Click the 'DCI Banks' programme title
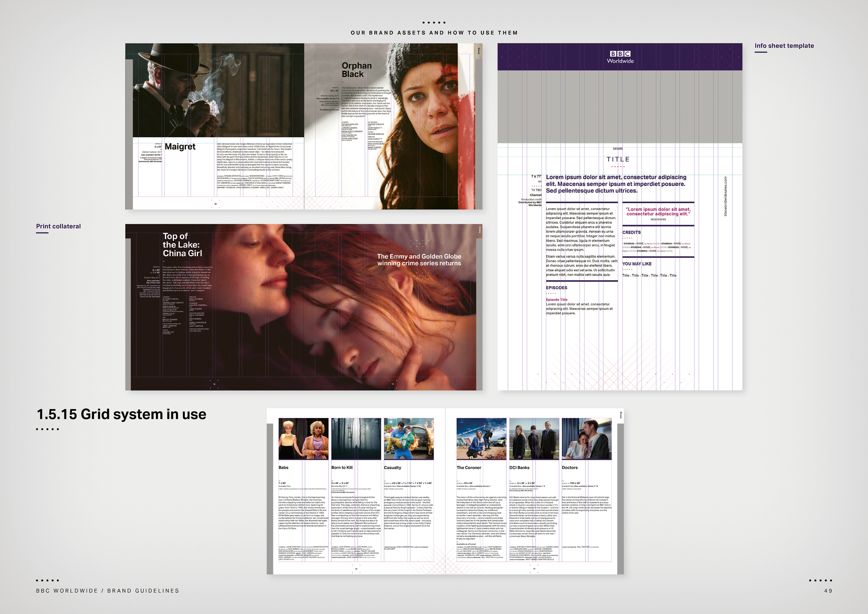This screenshot has width=868, height=614. coord(519,468)
